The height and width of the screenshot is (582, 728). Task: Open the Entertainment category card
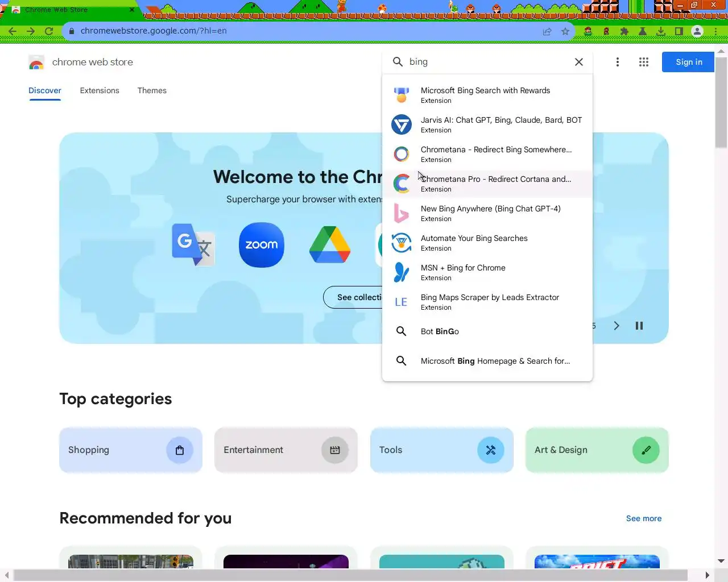tap(286, 450)
